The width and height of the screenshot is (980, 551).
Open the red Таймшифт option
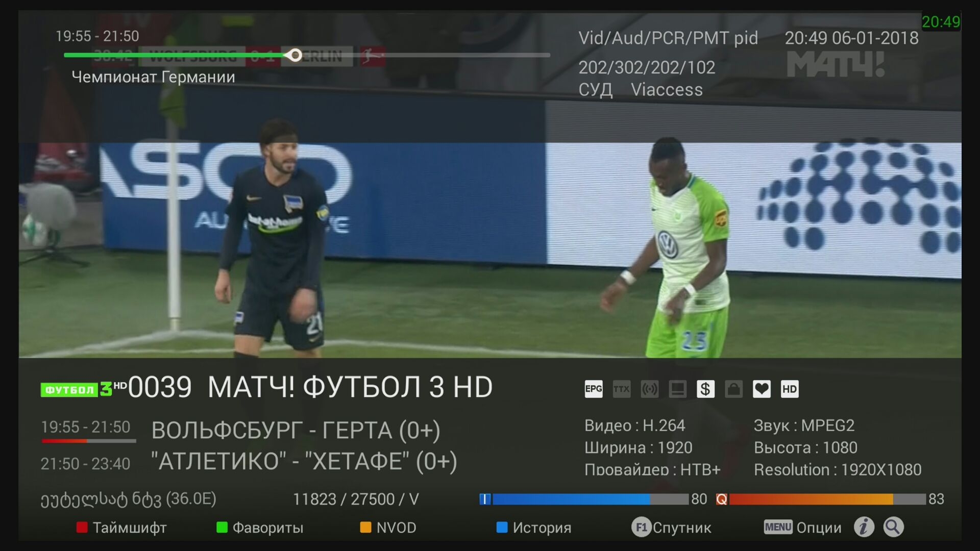click(121, 528)
